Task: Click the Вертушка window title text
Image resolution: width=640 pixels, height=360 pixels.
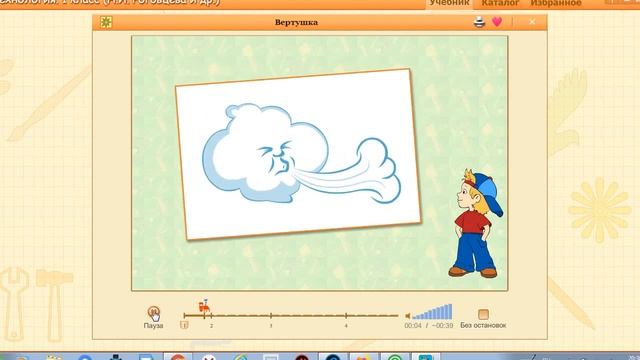Action: 296,22
